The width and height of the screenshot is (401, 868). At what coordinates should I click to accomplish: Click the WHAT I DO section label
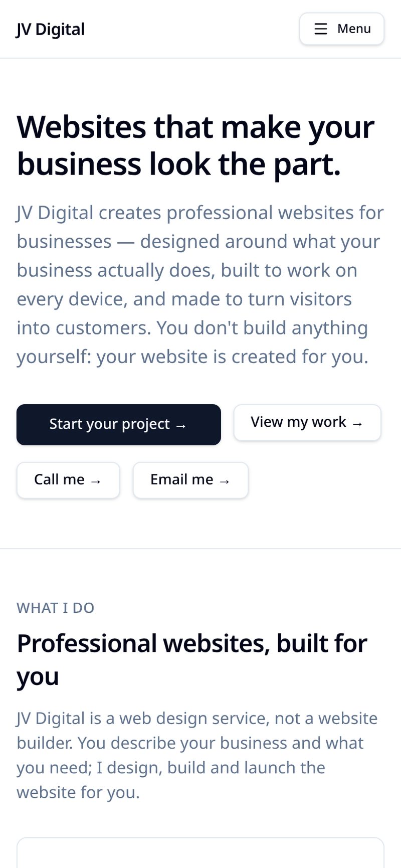[x=56, y=608]
